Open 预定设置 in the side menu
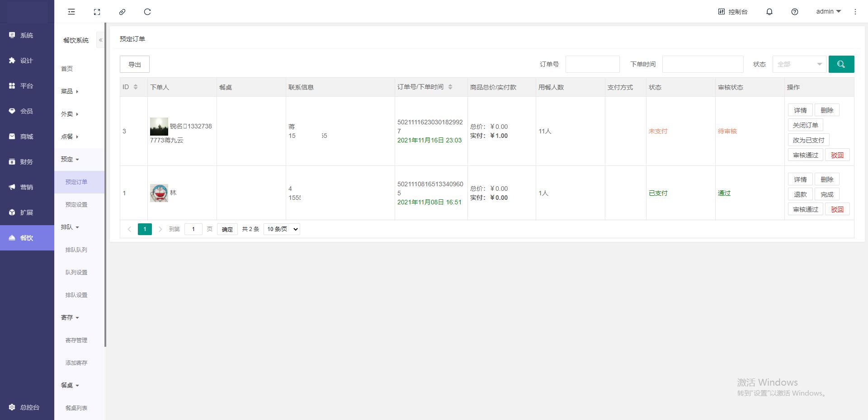 76,204
